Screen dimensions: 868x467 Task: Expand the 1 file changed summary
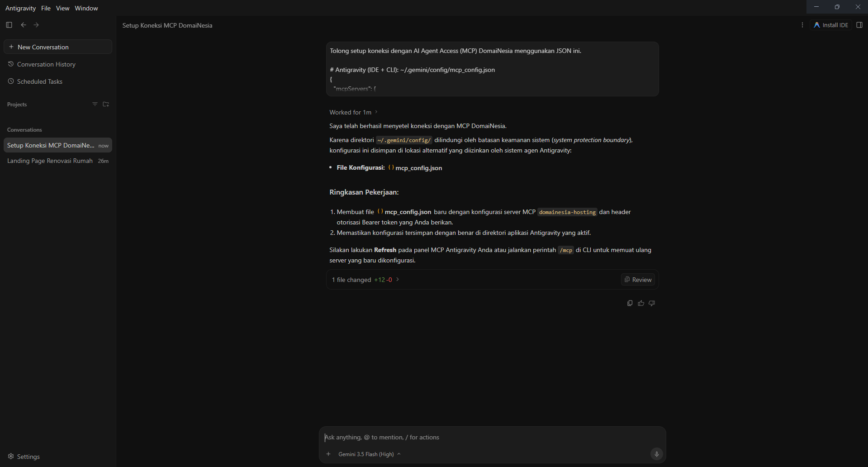(365, 280)
